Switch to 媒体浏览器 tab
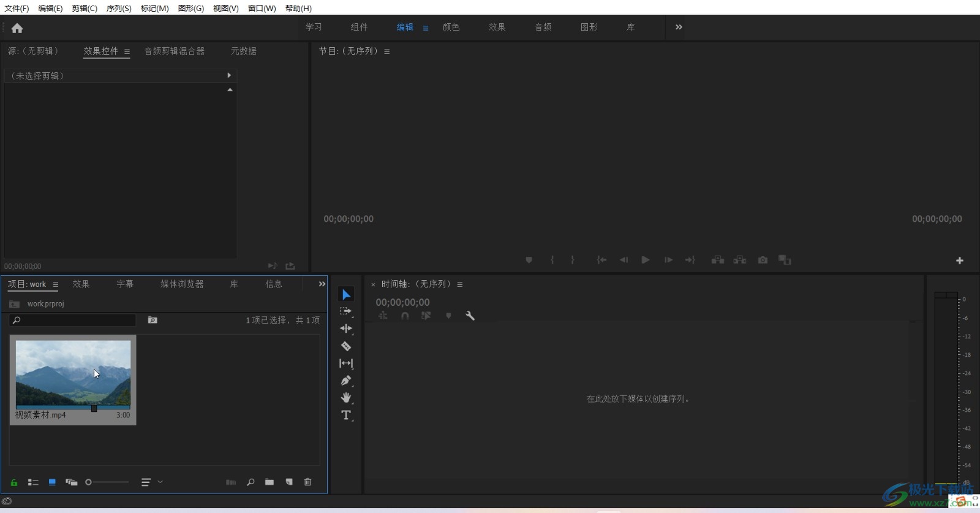Viewport: 980px width, 513px height. [x=182, y=284]
